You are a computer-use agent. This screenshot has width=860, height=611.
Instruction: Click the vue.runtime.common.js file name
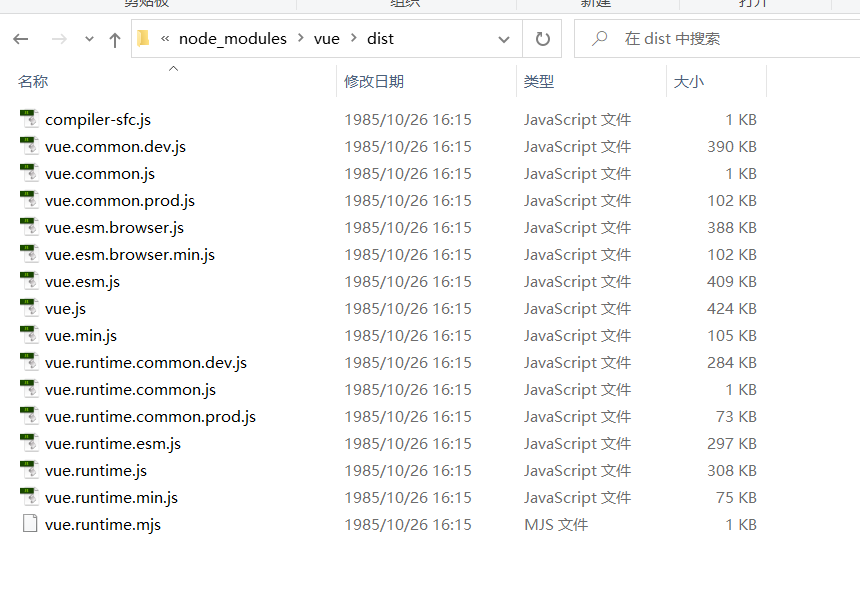coord(130,389)
